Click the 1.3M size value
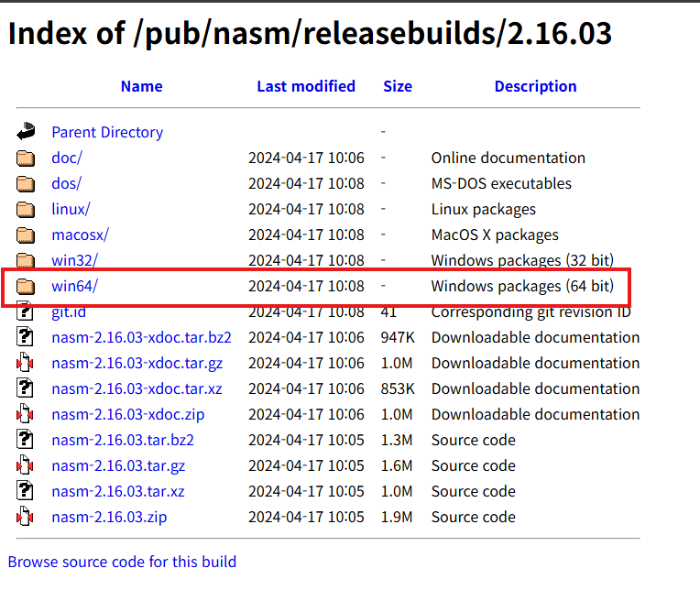 397,440
